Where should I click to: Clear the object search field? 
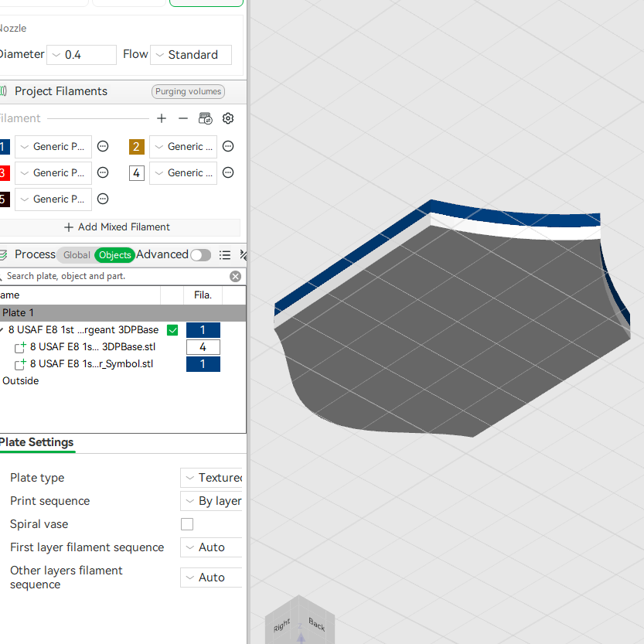click(x=235, y=277)
